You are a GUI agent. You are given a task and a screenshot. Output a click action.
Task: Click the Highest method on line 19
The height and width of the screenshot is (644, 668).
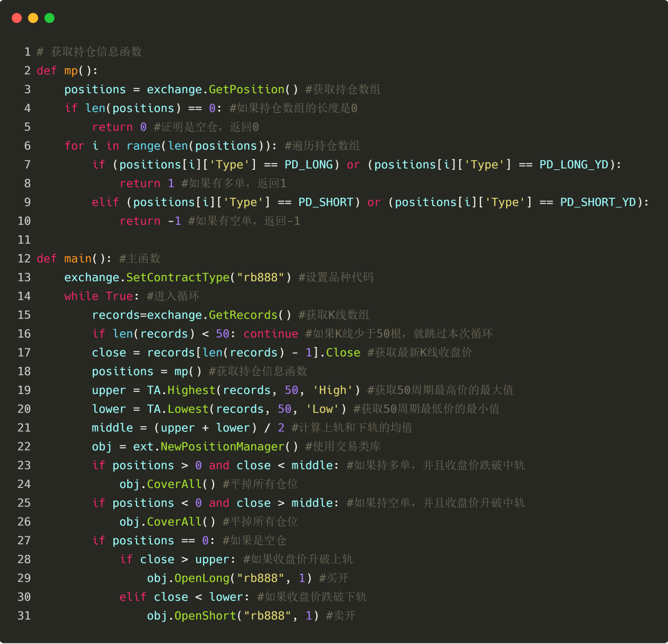pyautogui.click(x=192, y=390)
